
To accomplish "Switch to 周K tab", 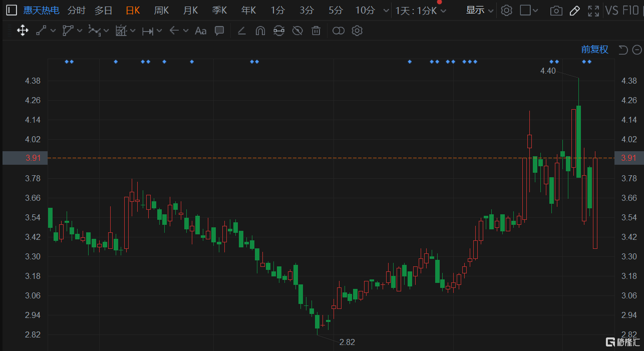I will [x=161, y=10].
